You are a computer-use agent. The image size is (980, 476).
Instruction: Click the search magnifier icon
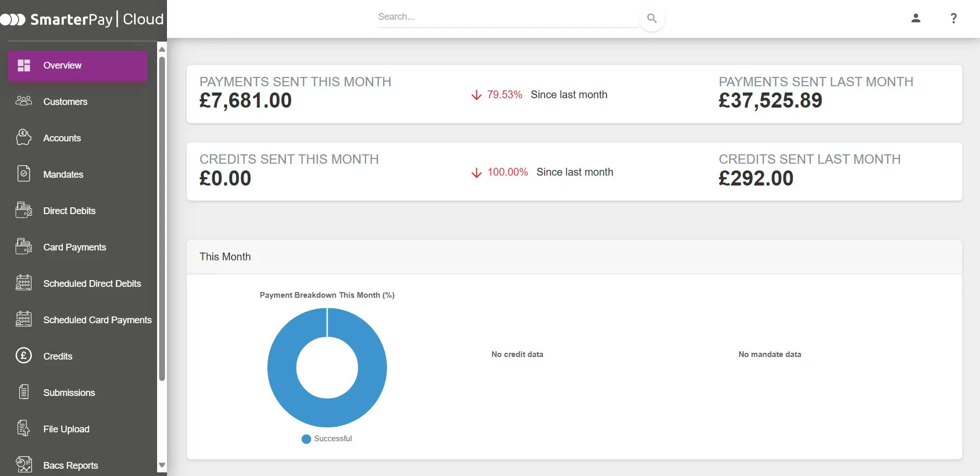(x=652, y=18)
